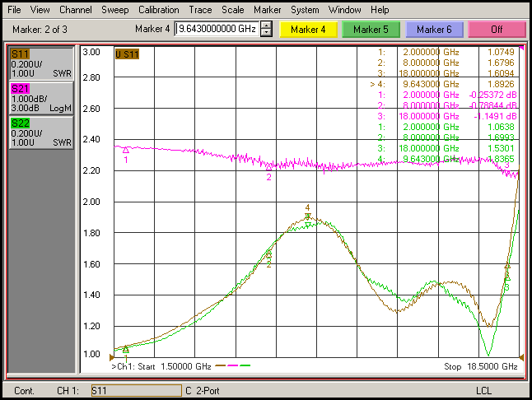Click marker 4 triangle on S11 trace

pyautogui.click(x=307, y=216)
